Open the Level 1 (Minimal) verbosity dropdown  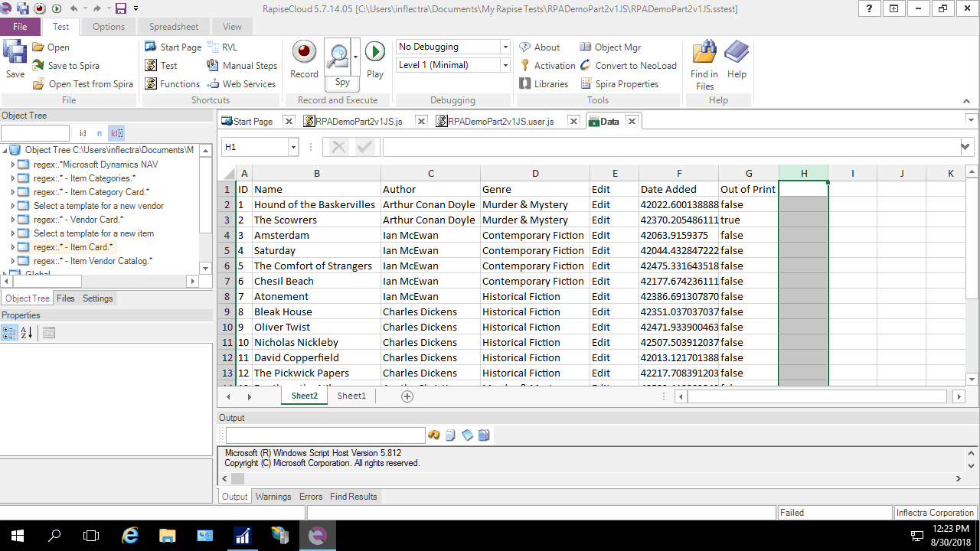504,65
